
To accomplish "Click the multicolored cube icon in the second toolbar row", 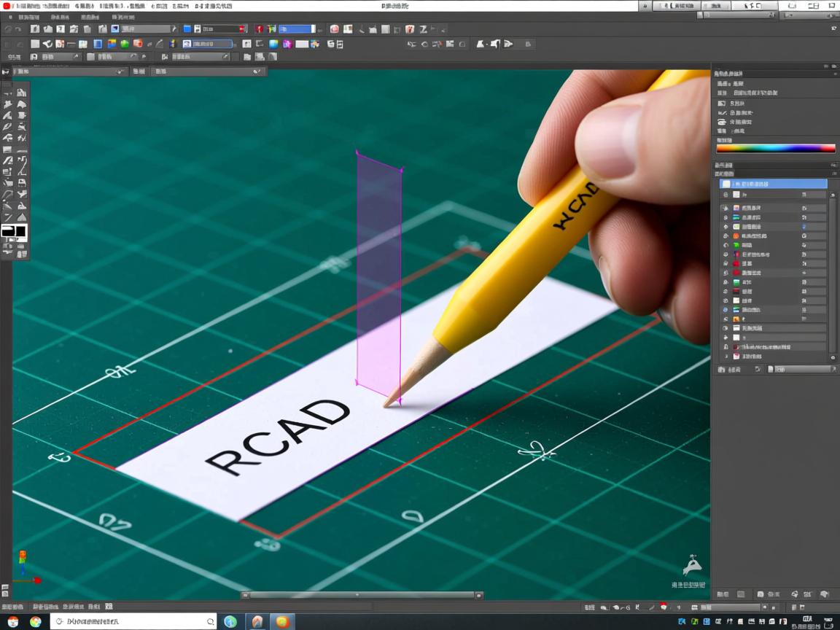I will pyautogui.click(x=112, y=44).
